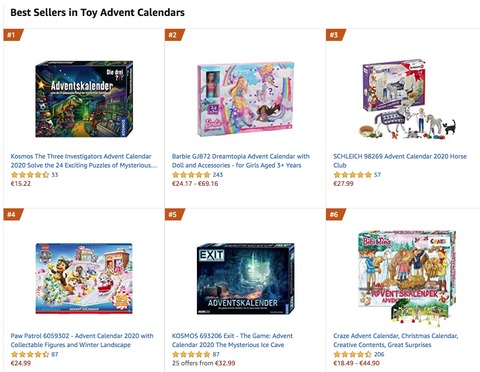Open the Paw Patrol advent calendar image
The height and width of the screenshot is (372, 480).
coord(84,278)
